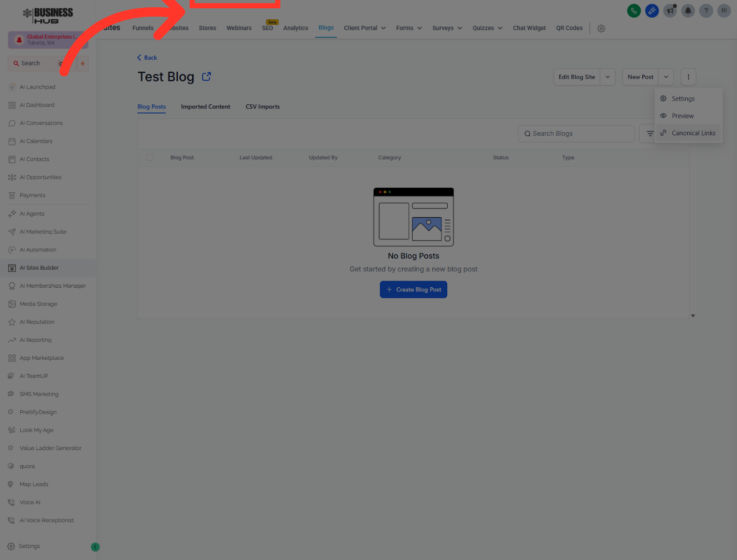Image resolution: width=737 pixels, height=560 pixels.
Task: Expand the New Post dropdown arrow
Action: (x=666, y=77)
